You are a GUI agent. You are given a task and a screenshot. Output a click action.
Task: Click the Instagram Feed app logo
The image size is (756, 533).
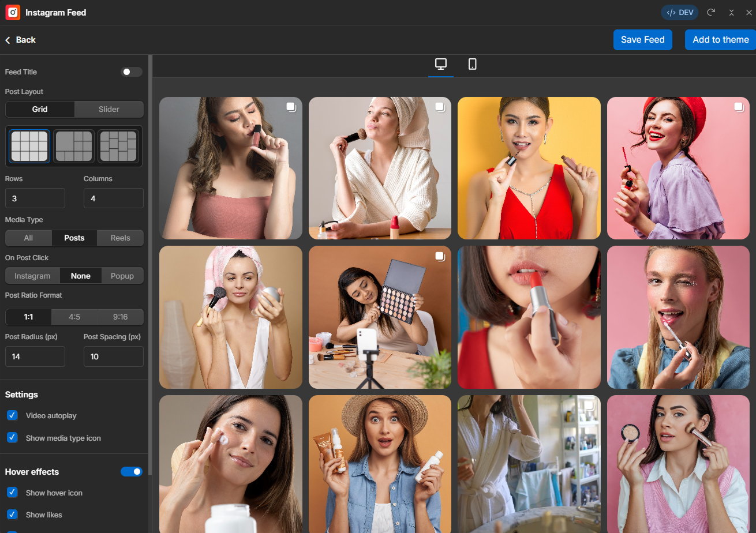[13, 12]
